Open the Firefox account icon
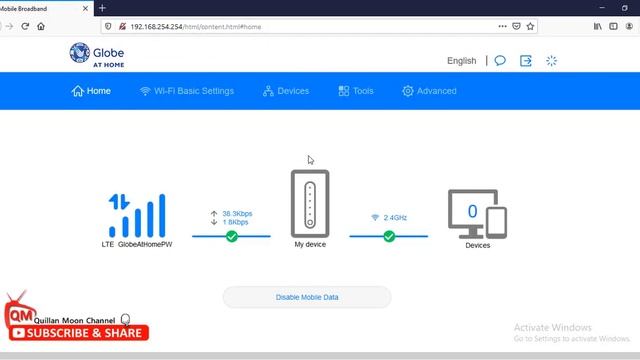Image resolution: width=640 pixels, height=360 pixels. pos(629,27)
